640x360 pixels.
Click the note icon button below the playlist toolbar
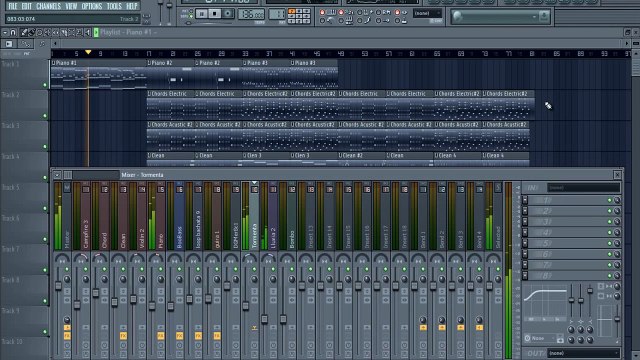pyautogui.click(x=42, y=44)
